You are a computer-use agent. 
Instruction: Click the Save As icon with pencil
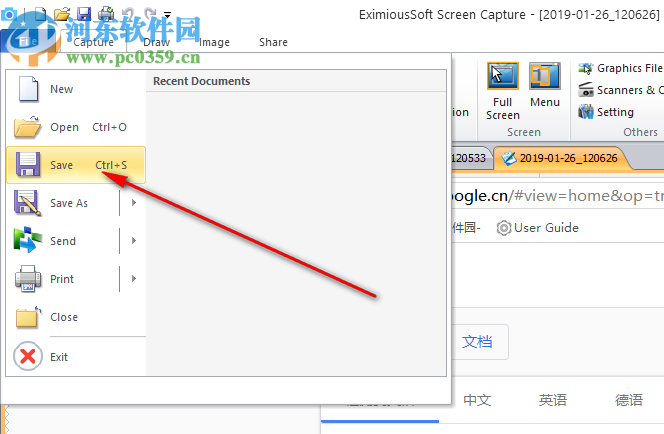(28, 203)
